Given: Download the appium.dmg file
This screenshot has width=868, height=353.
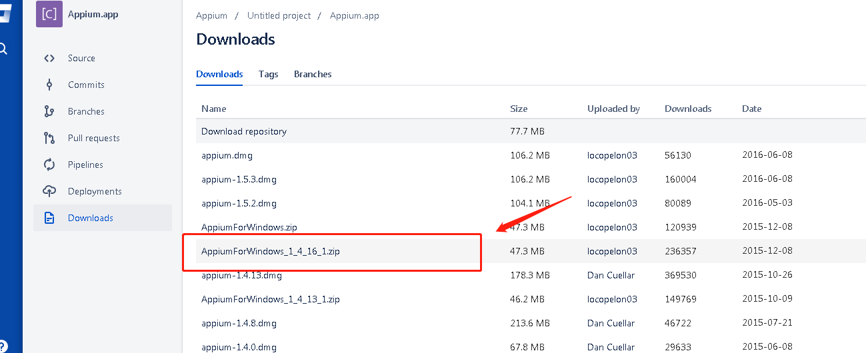Looking at the screenshot, I should coord(227,155).
